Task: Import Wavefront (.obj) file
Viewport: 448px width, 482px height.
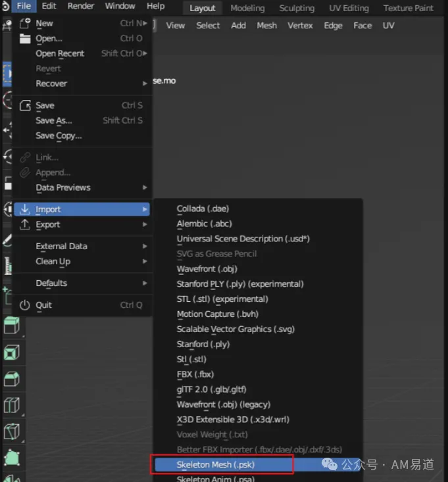Action: (207, 269)
